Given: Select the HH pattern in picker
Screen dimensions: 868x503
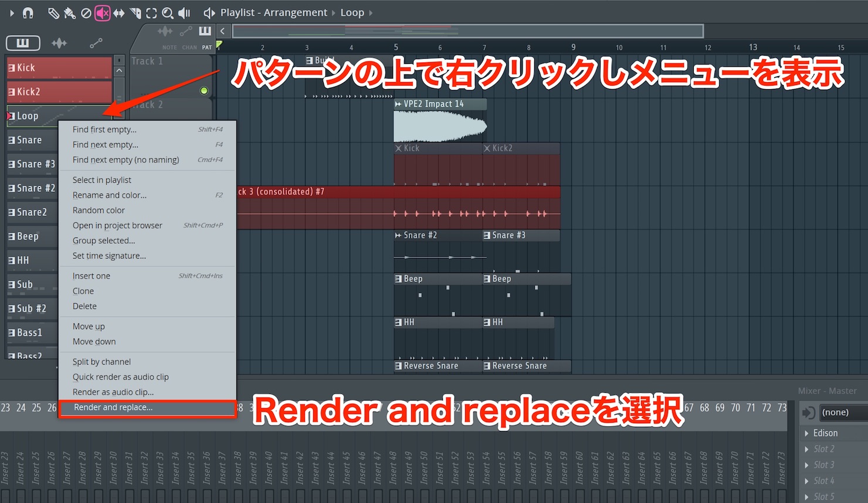Looking at the screenshot, I should pyautogui.click(x=32, y=260).
